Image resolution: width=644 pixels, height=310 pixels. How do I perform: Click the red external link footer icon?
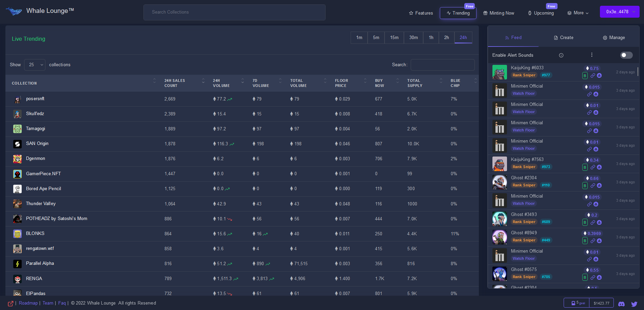10,303
